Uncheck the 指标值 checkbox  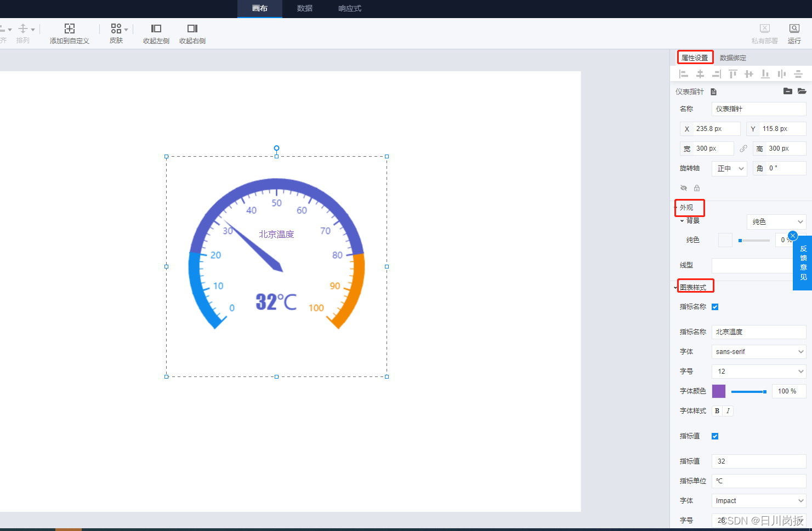715,436
